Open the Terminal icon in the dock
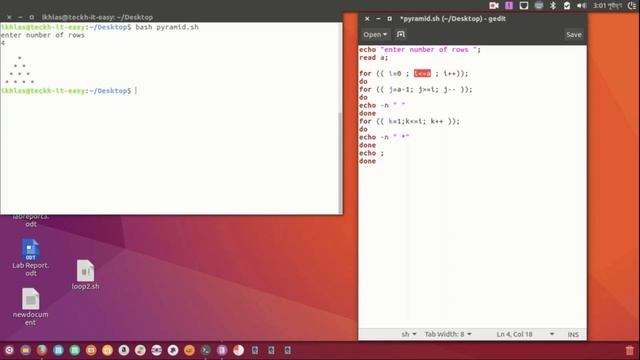The width and height of the screenshot is (640, 360). (206, 350)
